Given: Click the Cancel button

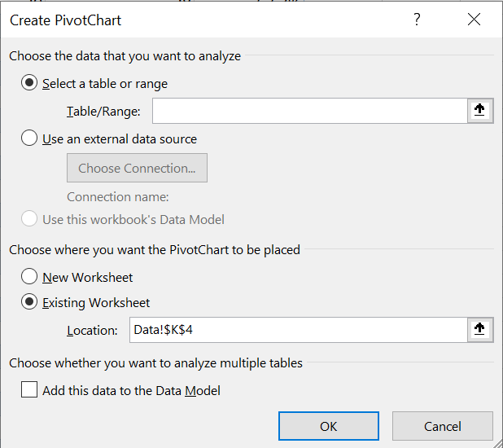Looking at the screenshot, I should coord(442,426).
